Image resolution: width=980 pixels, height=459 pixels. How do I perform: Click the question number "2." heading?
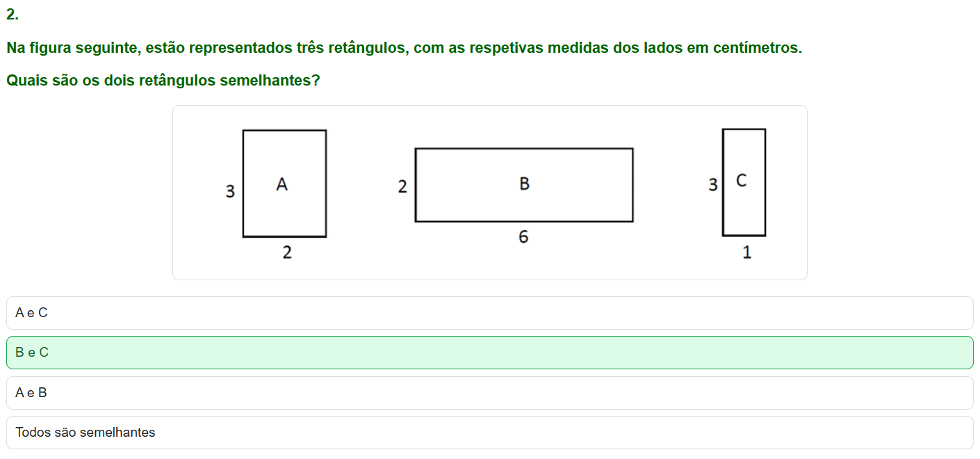12,15
